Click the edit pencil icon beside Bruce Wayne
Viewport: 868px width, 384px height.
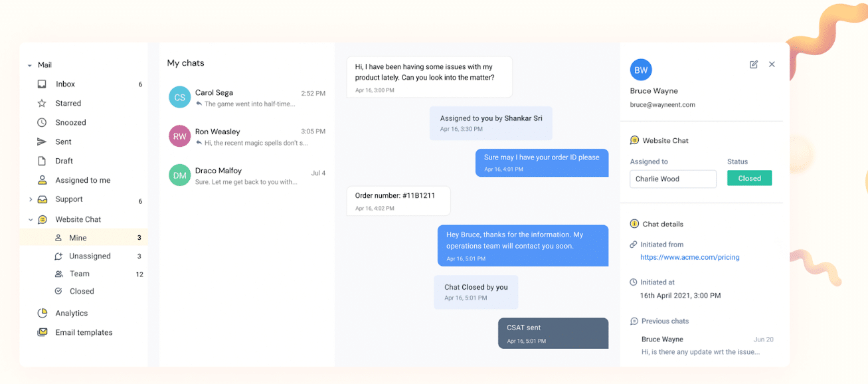(x=753, y=64)
